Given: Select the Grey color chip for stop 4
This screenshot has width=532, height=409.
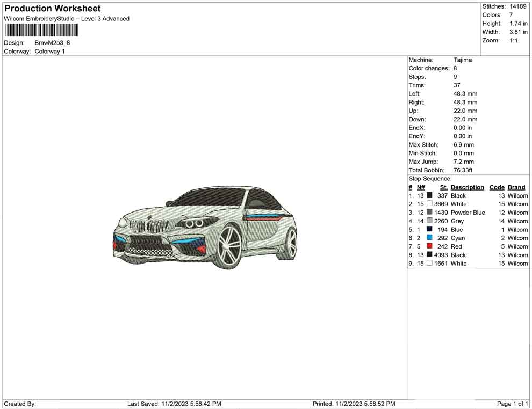Looking at the screenshot, I should [x=429, y=221].
